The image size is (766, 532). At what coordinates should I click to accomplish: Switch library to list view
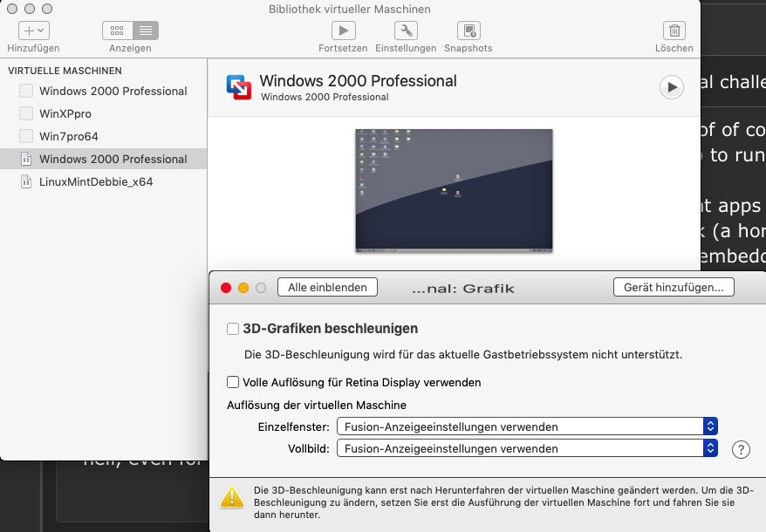[x=146, y=31]
